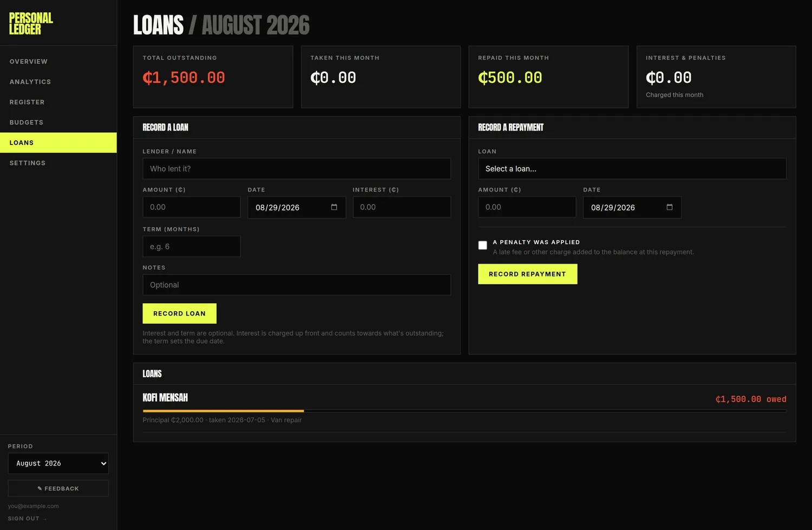Go to Overview in the sidebar
The image size is (812, 530).
58,62
